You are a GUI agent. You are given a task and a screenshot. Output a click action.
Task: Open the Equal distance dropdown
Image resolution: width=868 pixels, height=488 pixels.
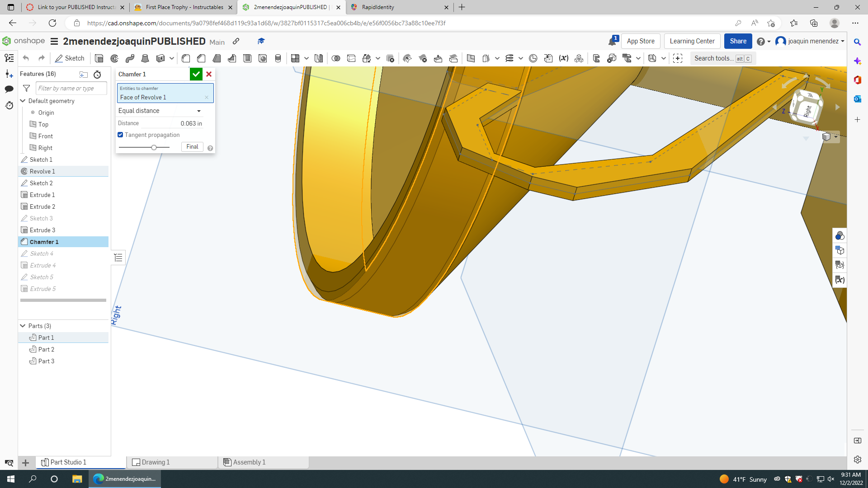159,110
